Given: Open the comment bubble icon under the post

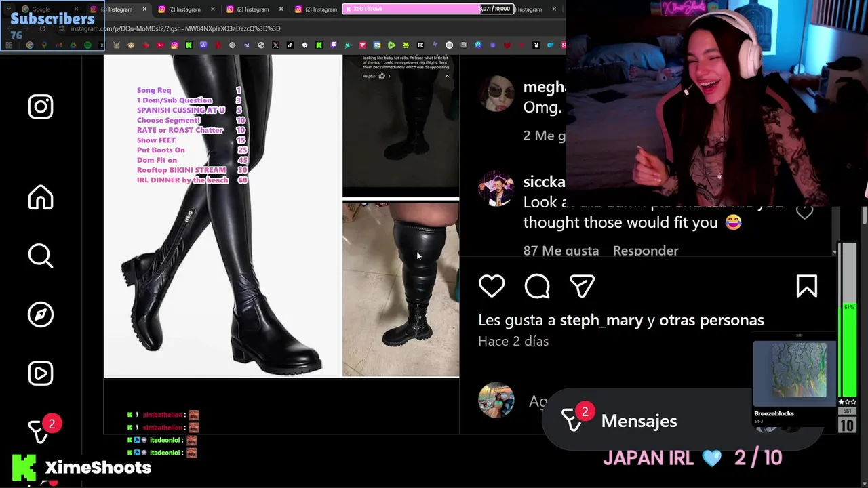Looking at the screenshot, I should tap(537, 286).
